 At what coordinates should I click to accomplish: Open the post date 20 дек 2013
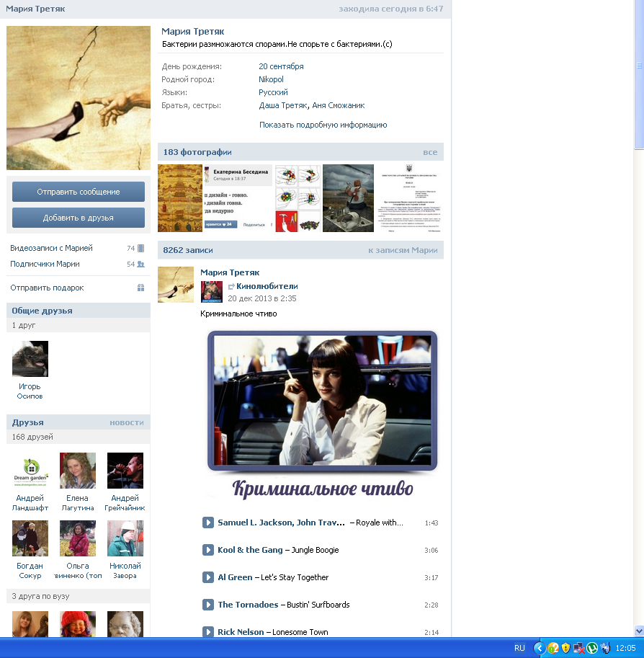tap(261, 298)
